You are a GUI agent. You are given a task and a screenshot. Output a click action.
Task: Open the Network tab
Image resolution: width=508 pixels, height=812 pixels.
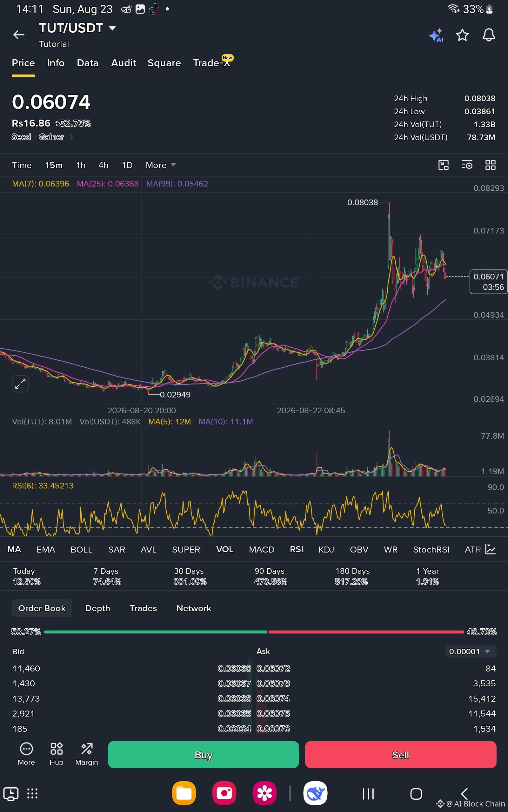[x=194, y=608]
